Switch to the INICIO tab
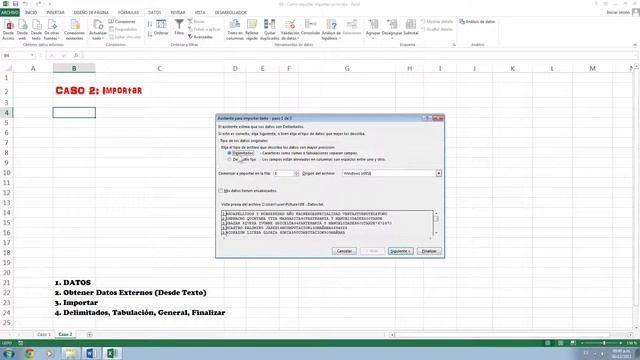This screenshot has height=360, width=640. 31,13
